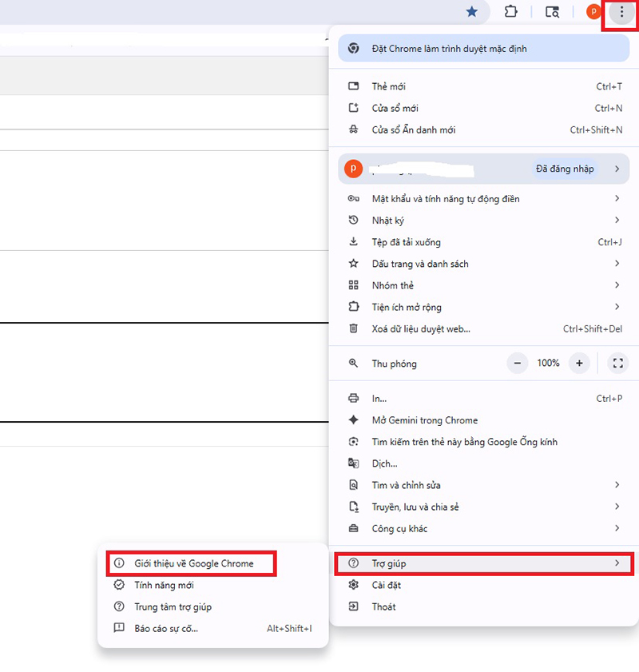Expand Tìm và chỉnh sửa submenu arrow
The width and height of the screenshot is (639, 672).
pos(617,485)
